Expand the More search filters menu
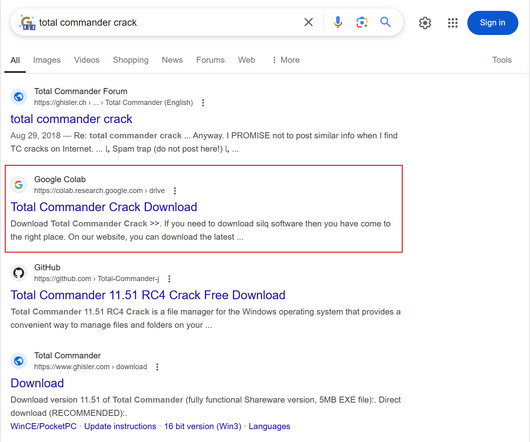 [286, 60]
